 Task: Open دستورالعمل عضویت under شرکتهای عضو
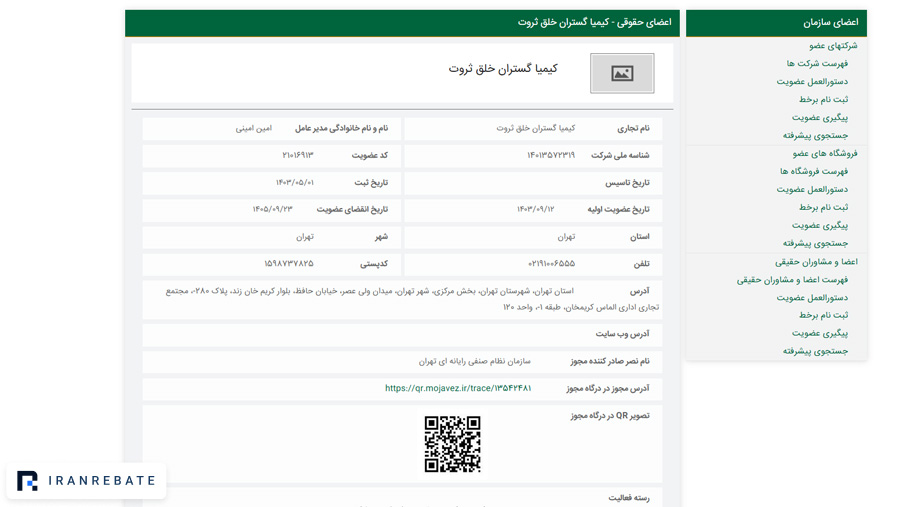coord(812,82)
